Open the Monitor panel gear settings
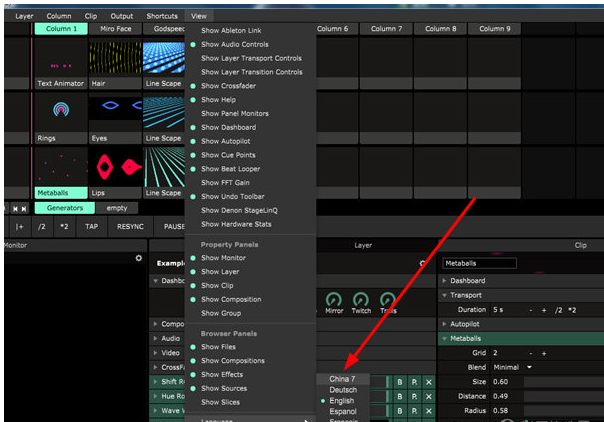The image size is (604, 422). click(x=139, y=258)
